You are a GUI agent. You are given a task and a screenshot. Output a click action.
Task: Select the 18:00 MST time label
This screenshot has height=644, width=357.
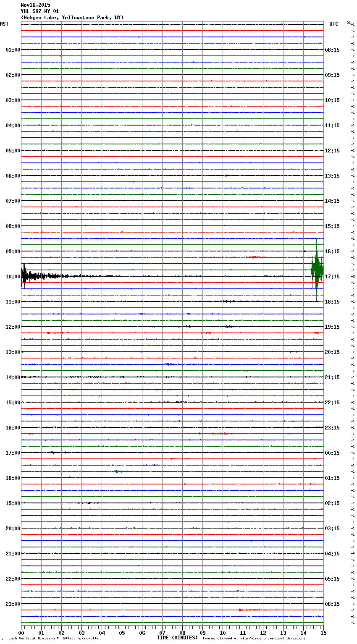13,478
